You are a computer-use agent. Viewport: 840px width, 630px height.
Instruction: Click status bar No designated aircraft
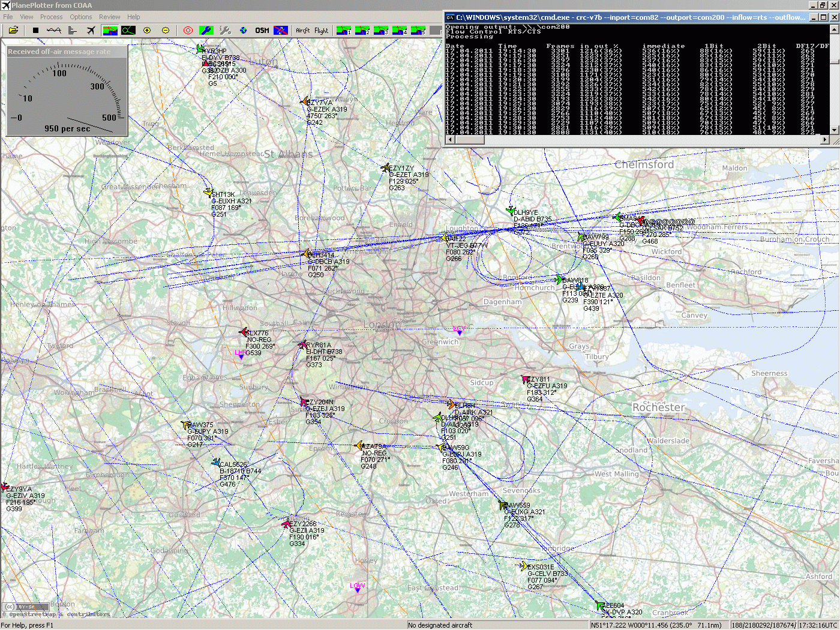coord(440,625)
